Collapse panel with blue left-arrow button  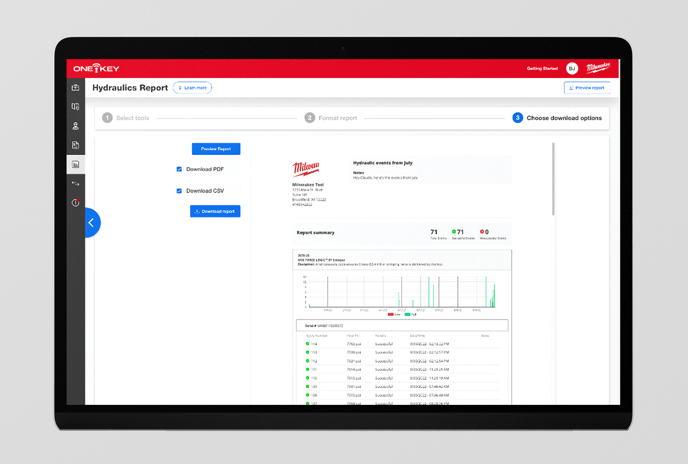[91, 223]
